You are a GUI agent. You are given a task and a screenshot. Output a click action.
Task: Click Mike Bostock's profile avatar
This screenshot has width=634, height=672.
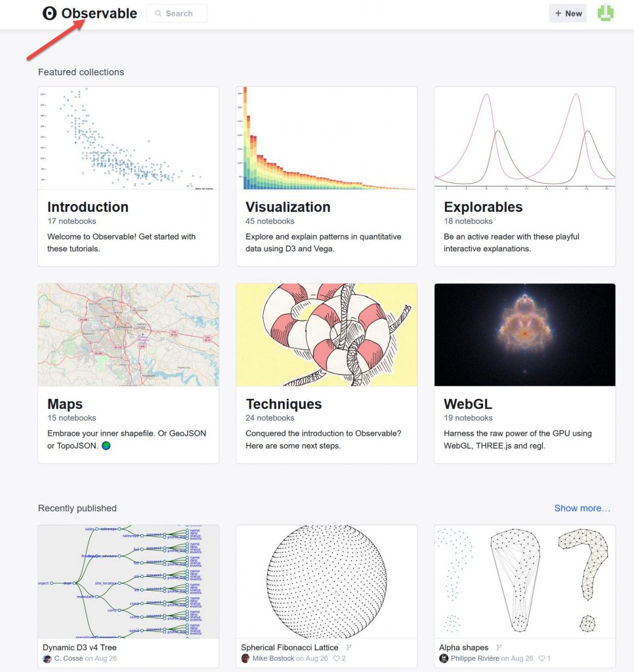245,658
